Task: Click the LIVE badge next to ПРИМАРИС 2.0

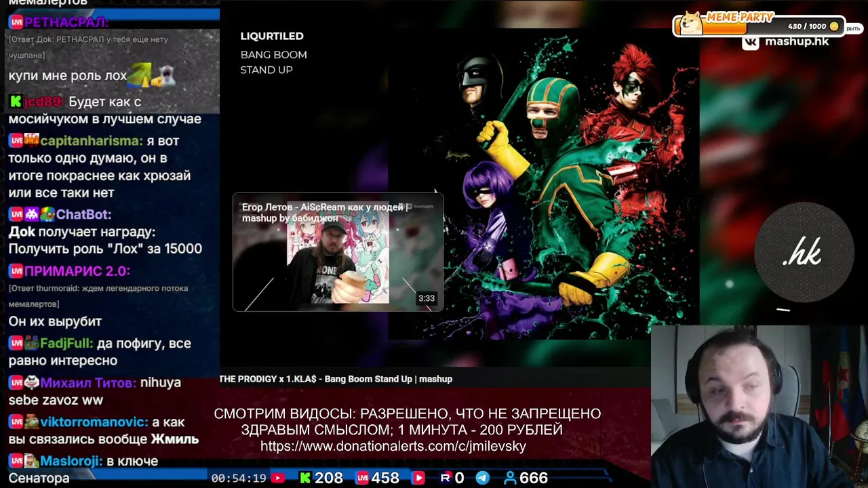Action: click(16, 271)
